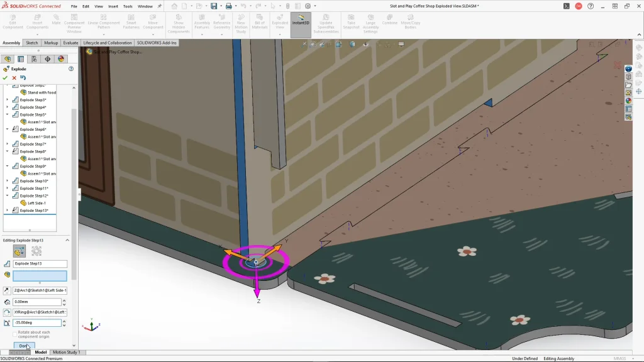Select the Radial step explode type icon

point(36,251)
